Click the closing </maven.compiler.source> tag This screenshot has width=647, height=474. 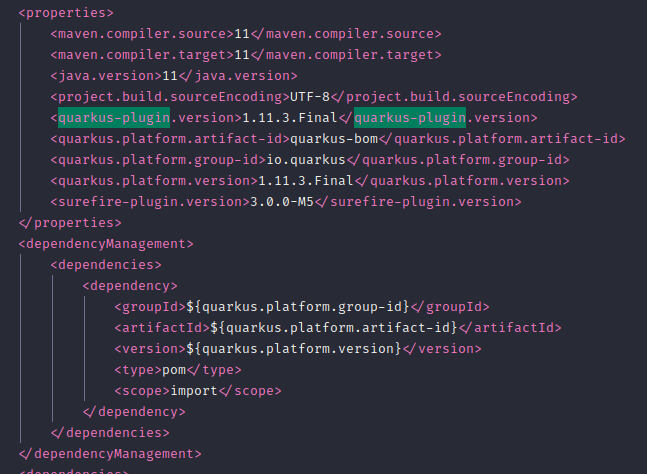346,34
